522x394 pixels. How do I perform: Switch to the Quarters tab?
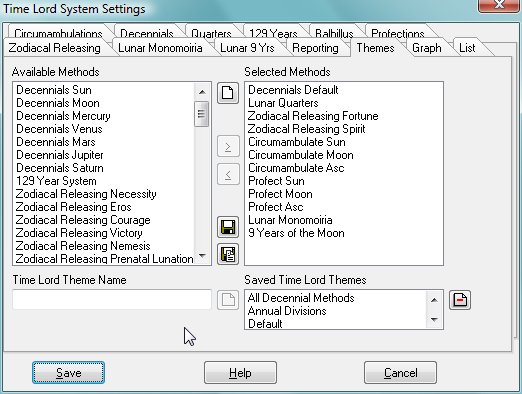point(211,33)
